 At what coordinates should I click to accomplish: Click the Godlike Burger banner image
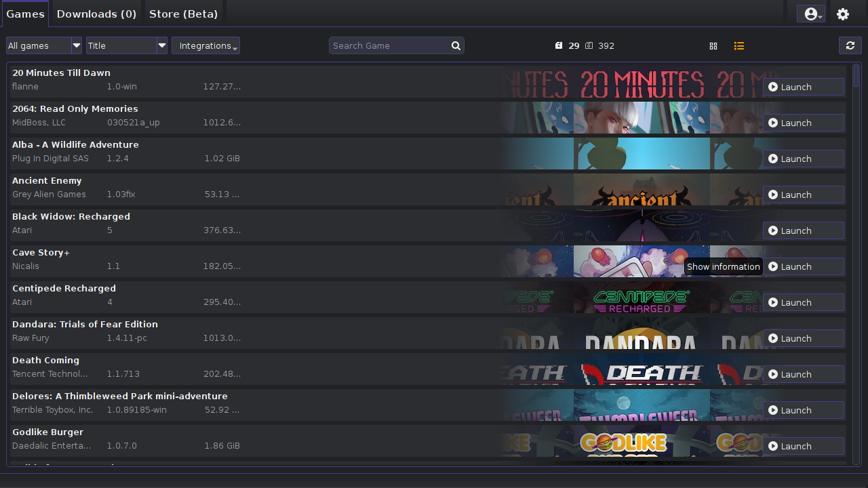tap(642, 441)
